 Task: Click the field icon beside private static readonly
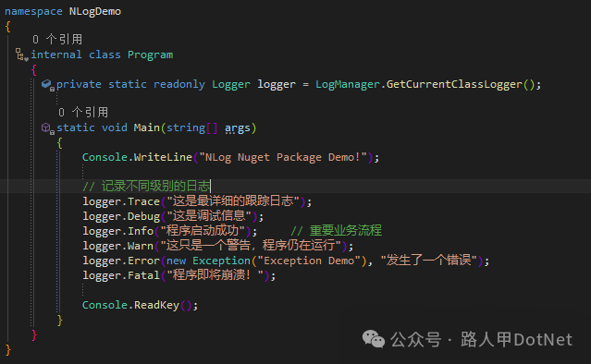click(x=48, y=85)
